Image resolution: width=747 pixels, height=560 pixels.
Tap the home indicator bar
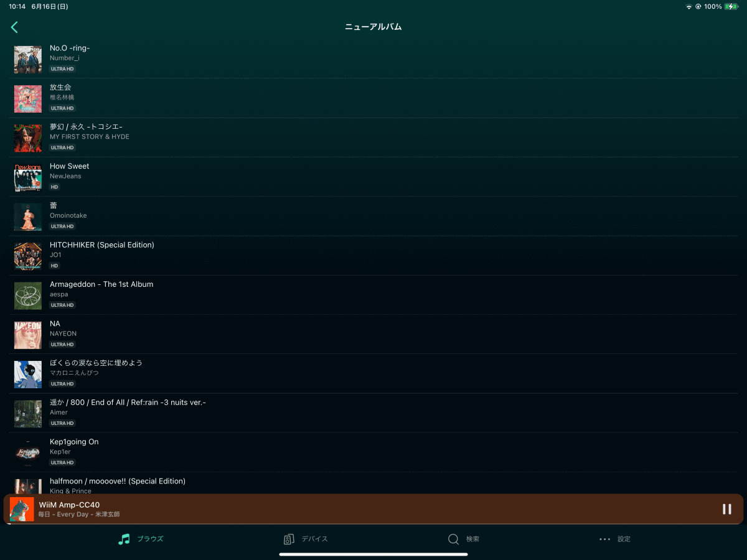point(374,554)
